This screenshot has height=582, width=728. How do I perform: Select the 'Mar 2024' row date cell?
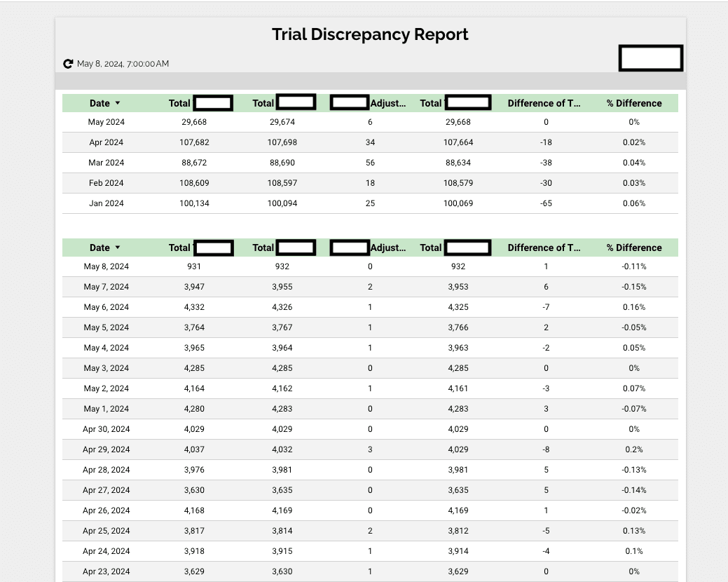pyautogui.click(x=107, y=163)
